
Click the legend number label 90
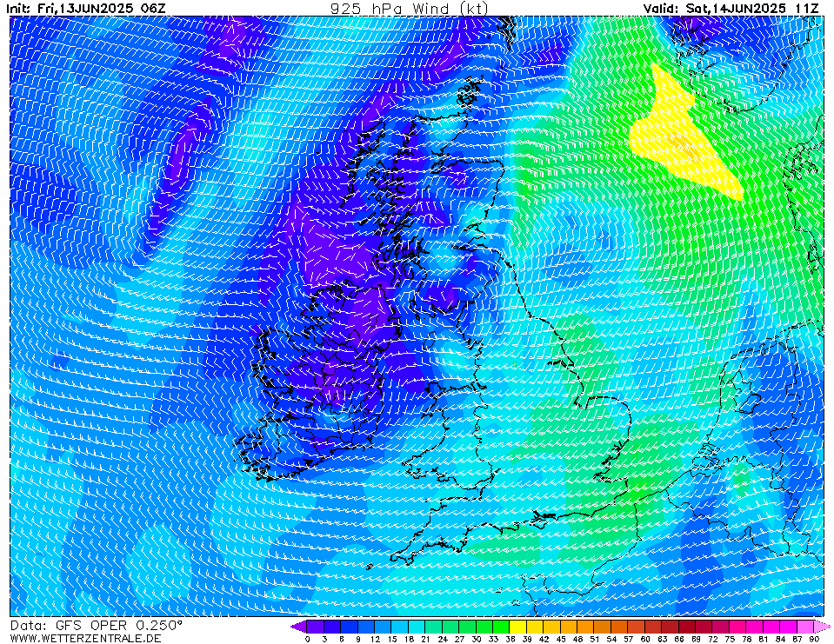(x=814, y=639)
